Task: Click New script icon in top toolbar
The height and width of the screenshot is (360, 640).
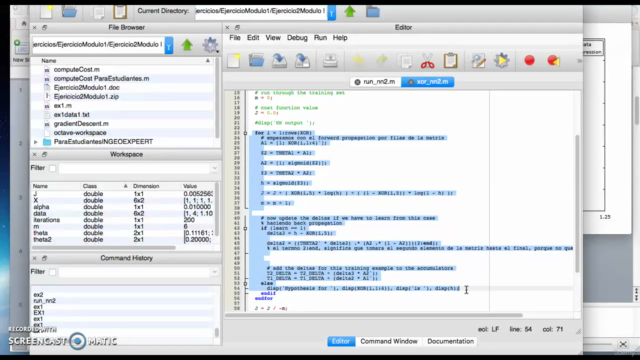Action: click(x=46, y=11)
